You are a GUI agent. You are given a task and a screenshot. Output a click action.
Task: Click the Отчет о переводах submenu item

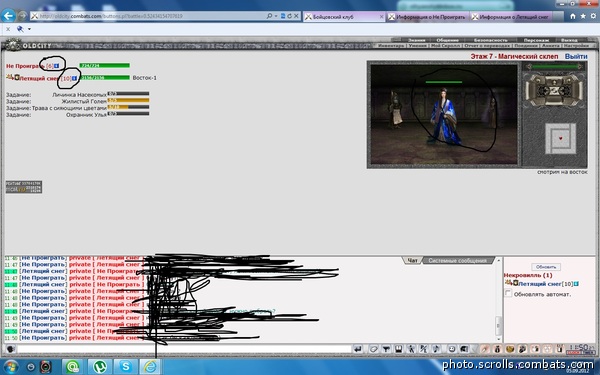pyautogui.click(x=487, y=46)
